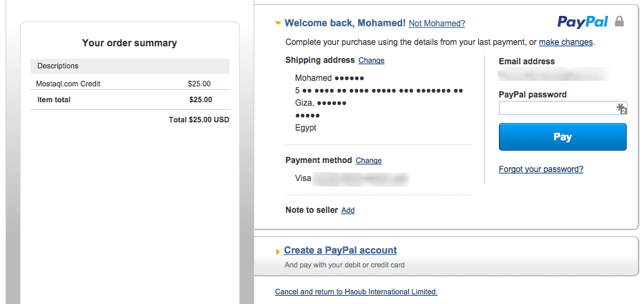Select the Mostaql.com Credit order item
Screen dimensions: 644x304
coord(68,84)
